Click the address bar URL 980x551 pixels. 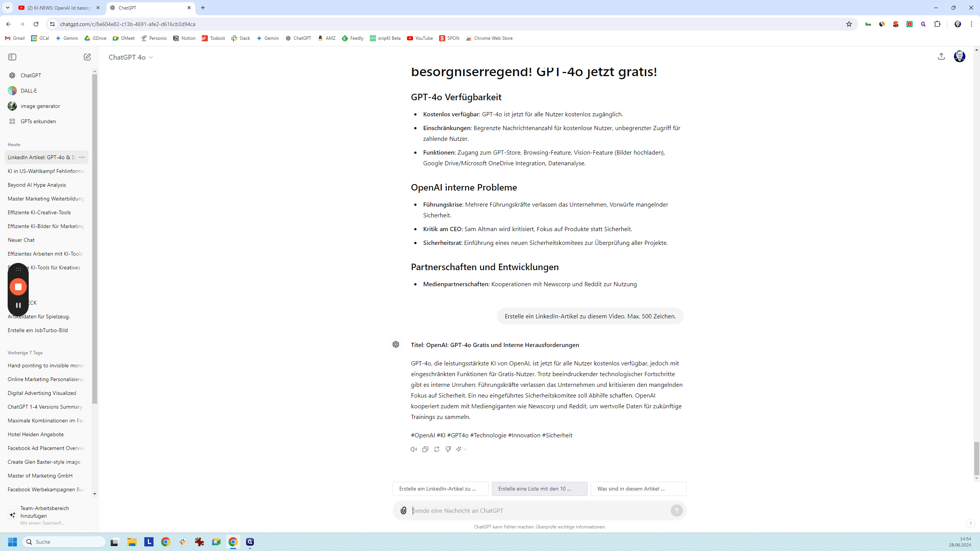click(x=127, y=24)
